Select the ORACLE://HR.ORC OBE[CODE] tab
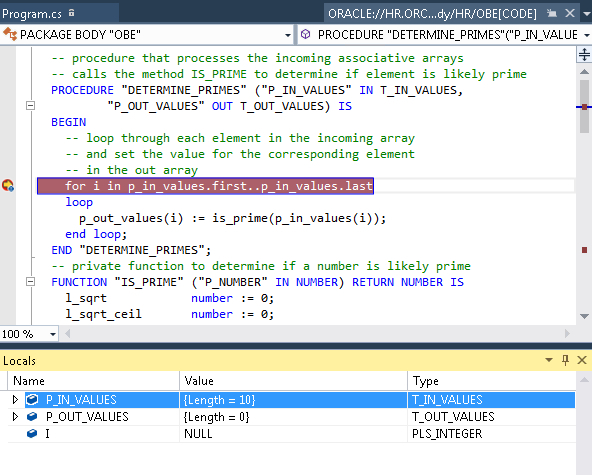Image resolution: width=592 pixels, height=475 pixels. click(432, 14)
